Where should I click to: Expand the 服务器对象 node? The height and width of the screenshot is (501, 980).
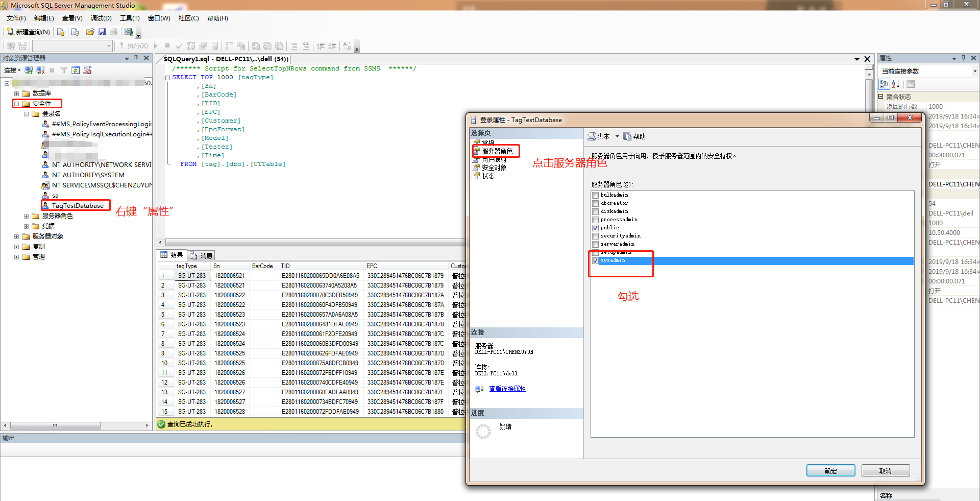pos(16,236)
